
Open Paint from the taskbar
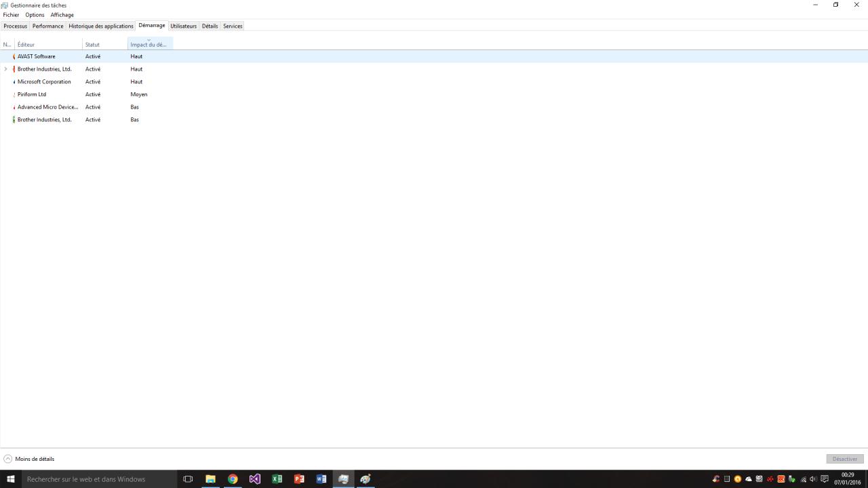pyautogui.click(x=366, y=479)
